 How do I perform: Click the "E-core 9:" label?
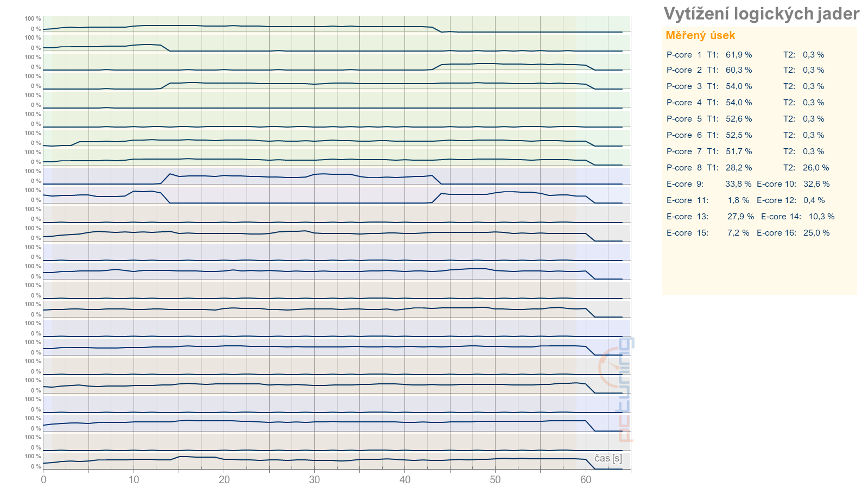(x=685, y=184)
